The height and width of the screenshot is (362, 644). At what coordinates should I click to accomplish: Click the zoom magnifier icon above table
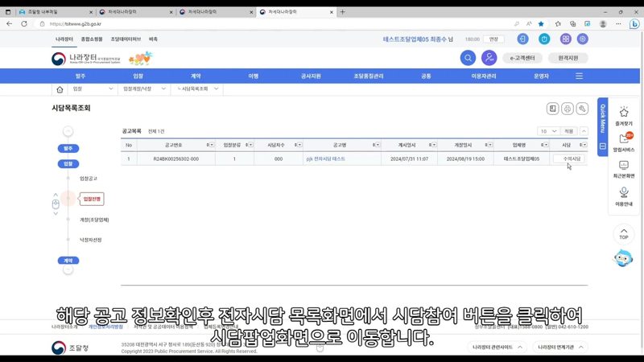click(582, 109)
